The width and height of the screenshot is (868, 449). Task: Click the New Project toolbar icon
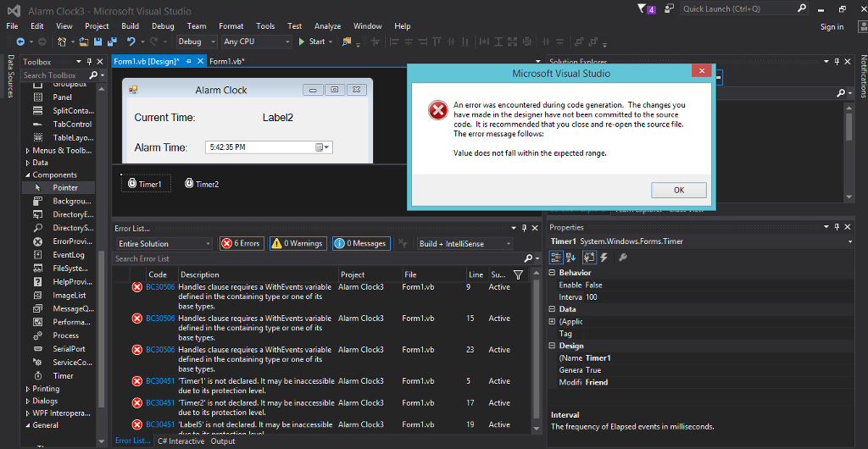[62, 42]
